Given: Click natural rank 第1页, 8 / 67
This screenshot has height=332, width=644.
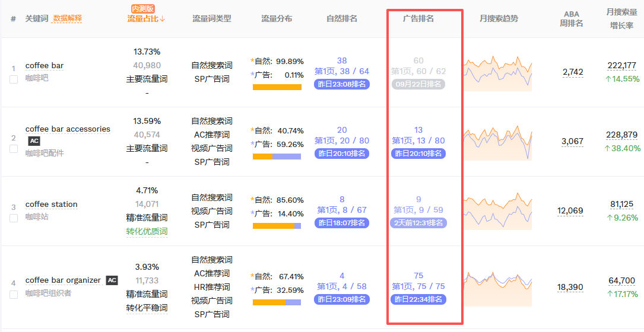Looking at the screenshot, I should [x=342, y=210].
